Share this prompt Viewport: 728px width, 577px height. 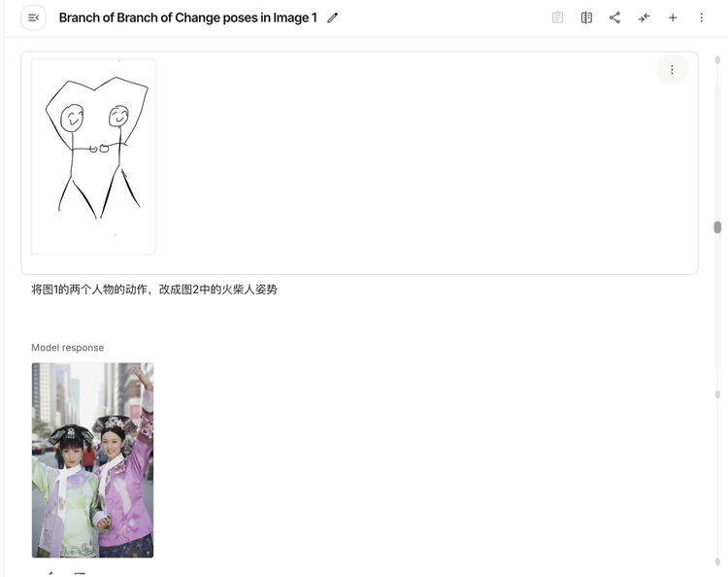[614, 17]
